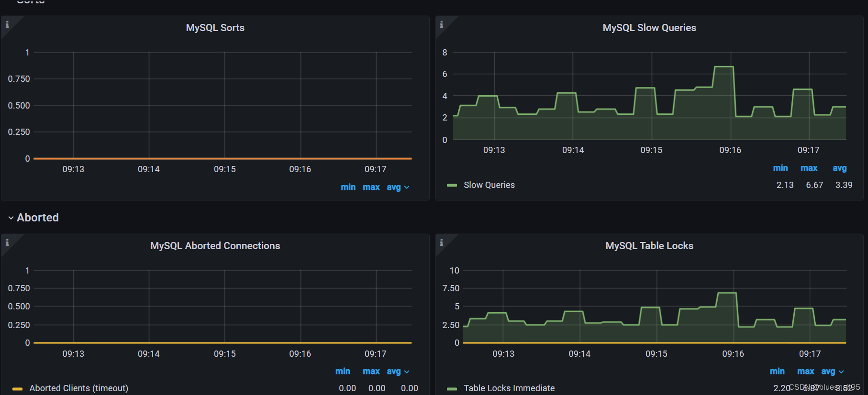The image size is (868, 395).
Task: Click Slow Queries min value 2.13
Action: [x=785, y=185]
